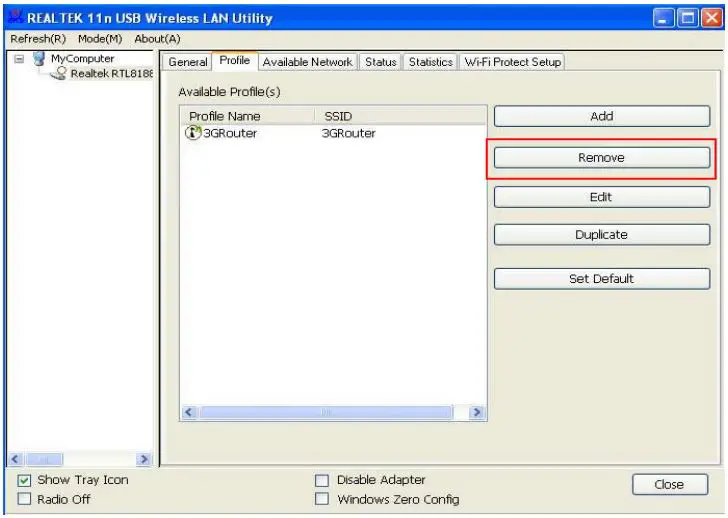Select the MyComputer tree label
This screenshot has height=518, width=728.
tap(83, 58)
